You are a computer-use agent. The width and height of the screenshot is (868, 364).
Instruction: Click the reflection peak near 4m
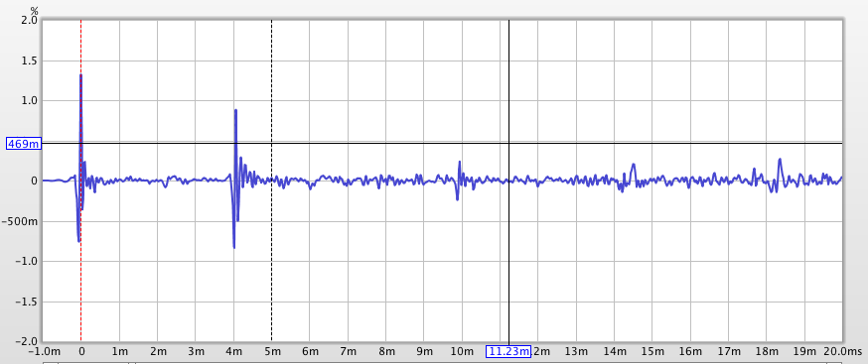(x=235, y=110)
